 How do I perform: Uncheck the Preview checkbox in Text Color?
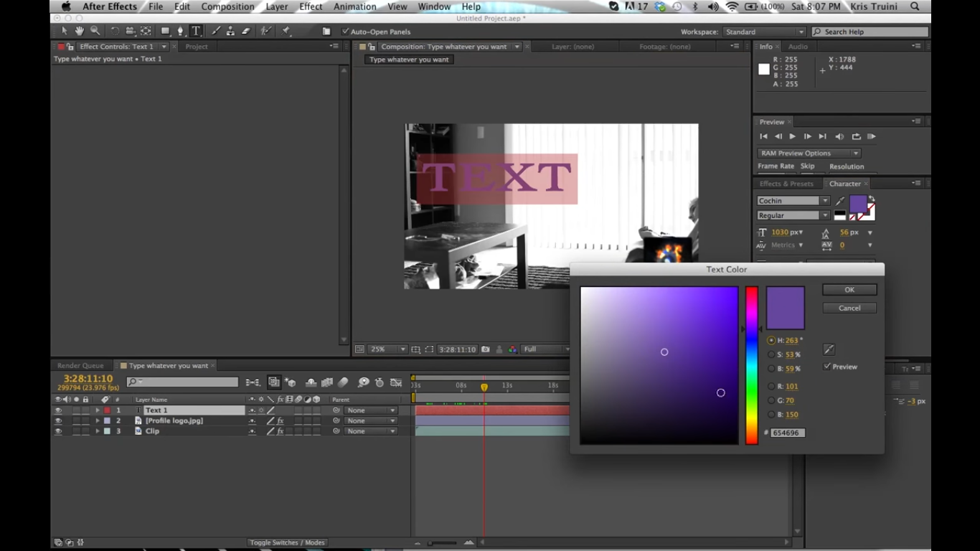click(827, 366)
